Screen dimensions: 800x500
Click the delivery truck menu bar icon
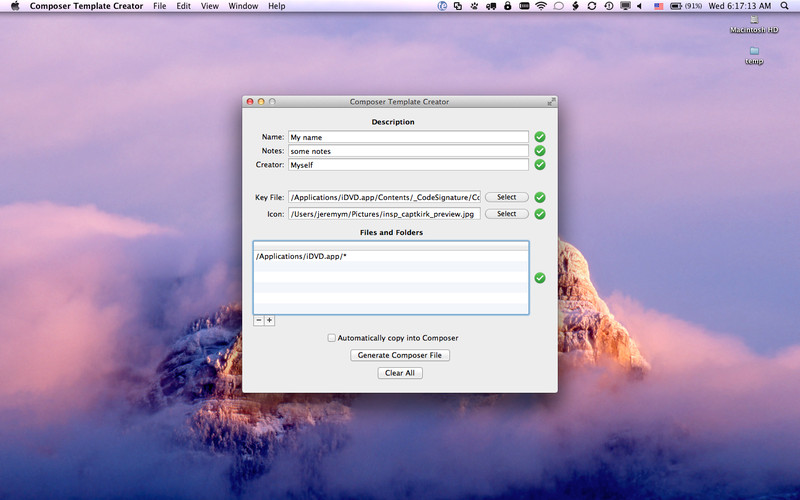tap(491, 6)
